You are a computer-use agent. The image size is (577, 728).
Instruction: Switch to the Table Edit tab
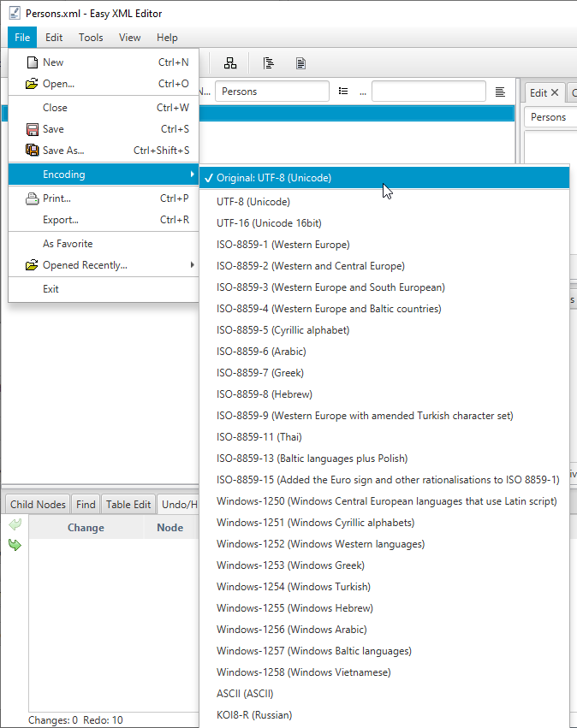(x=128, y=504)
